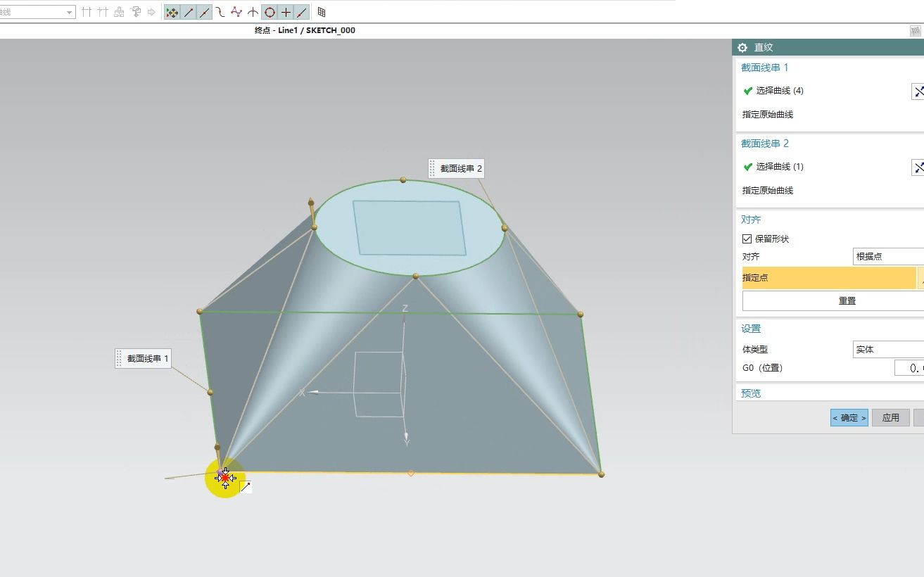Toggle Bounded Grid snap icon
The image size is (924, 577).
pyautogui.click(x=322, y=13)
